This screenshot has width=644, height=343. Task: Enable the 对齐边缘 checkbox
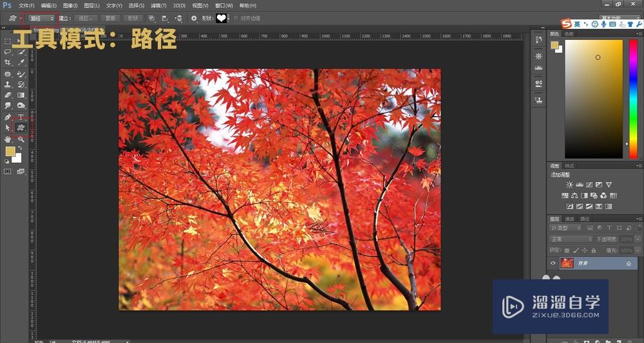(236, 18)
